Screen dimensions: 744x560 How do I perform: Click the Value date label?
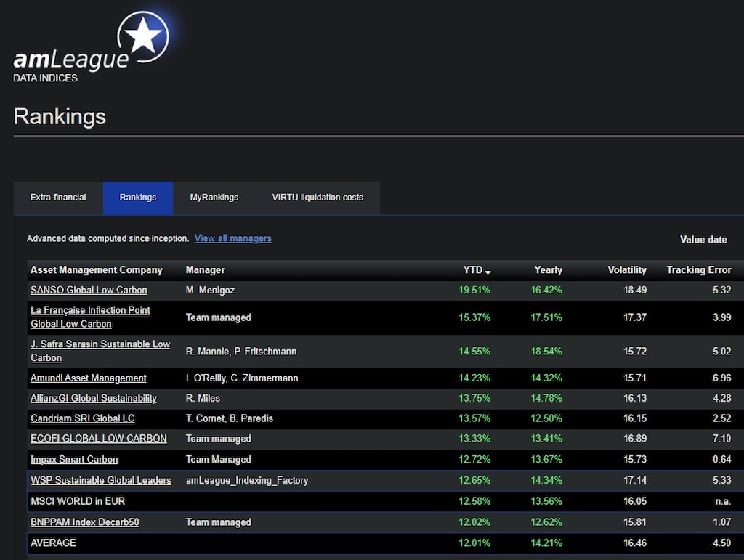703,240
